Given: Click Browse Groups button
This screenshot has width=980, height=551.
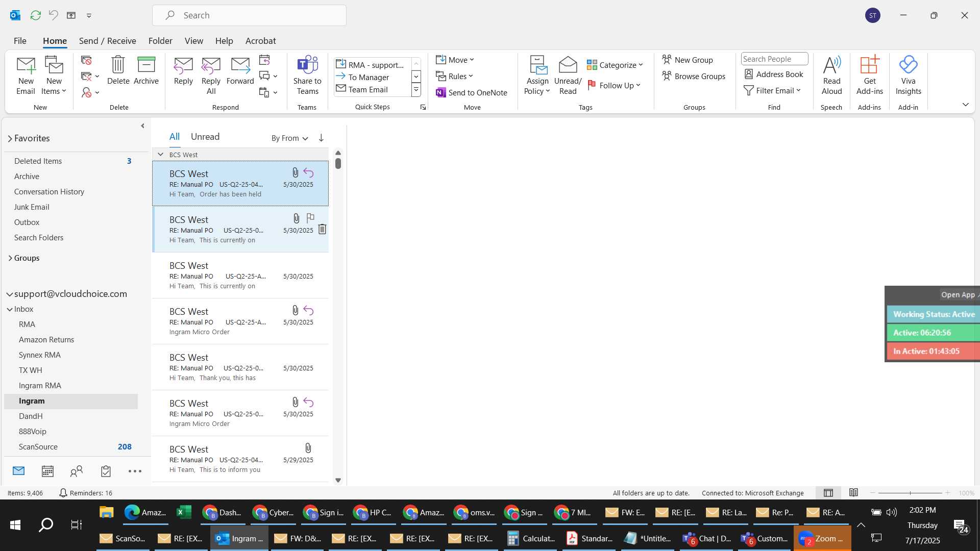Looking at the screenshot, I should (694, 76).
